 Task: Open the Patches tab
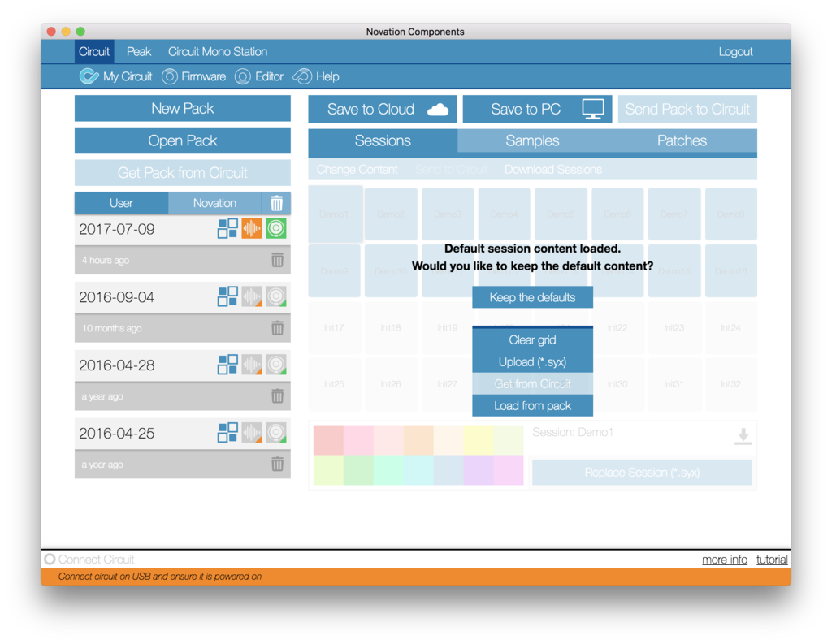(x=682, y=141)
